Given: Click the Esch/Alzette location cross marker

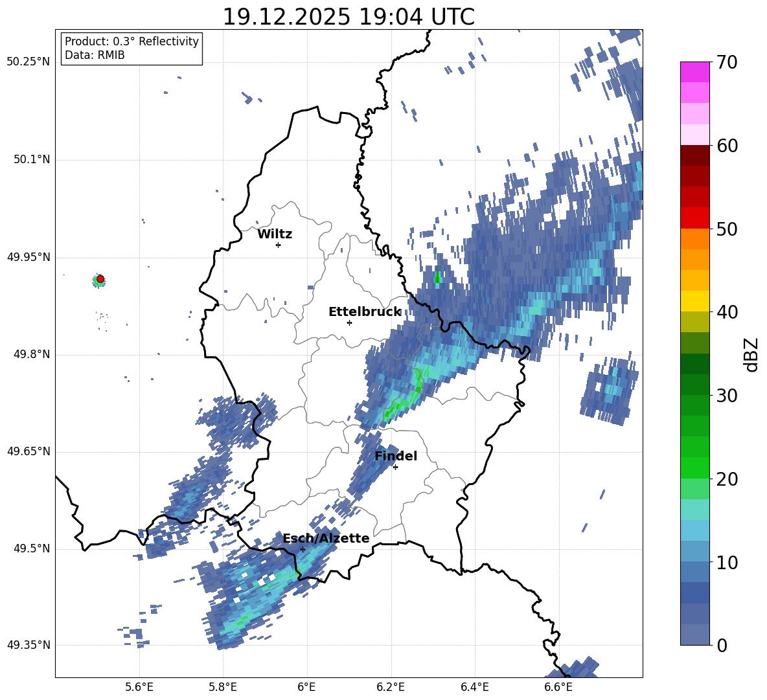Looking at the screenshot, I should point(303,549).
